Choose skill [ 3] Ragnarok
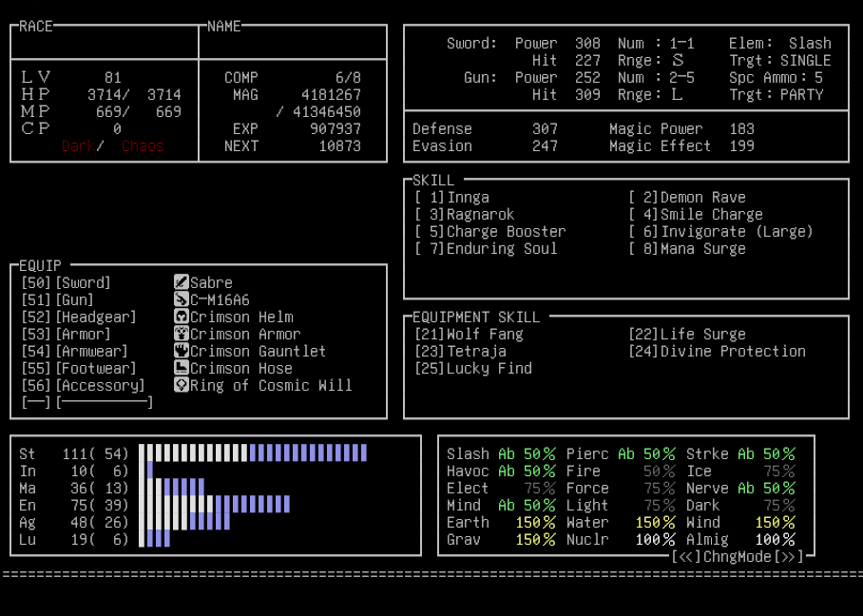Viewport: 863px width, 616px height. [465, 214]
